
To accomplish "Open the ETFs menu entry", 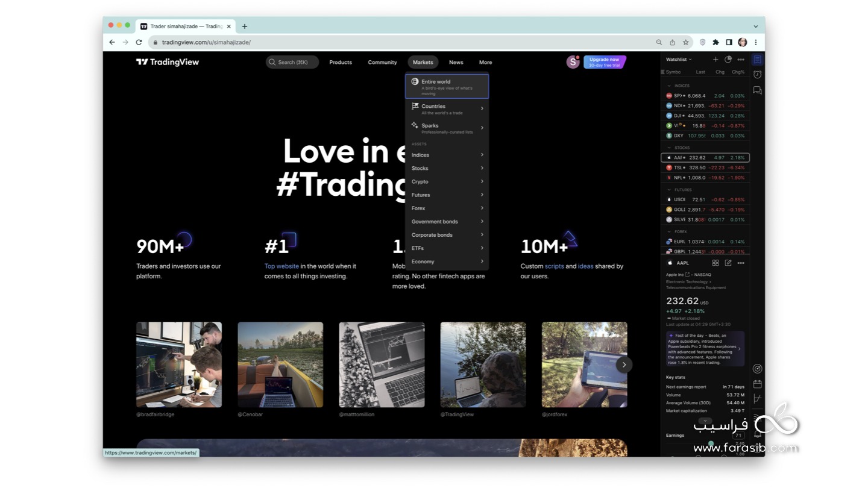I will pos(447,248).
